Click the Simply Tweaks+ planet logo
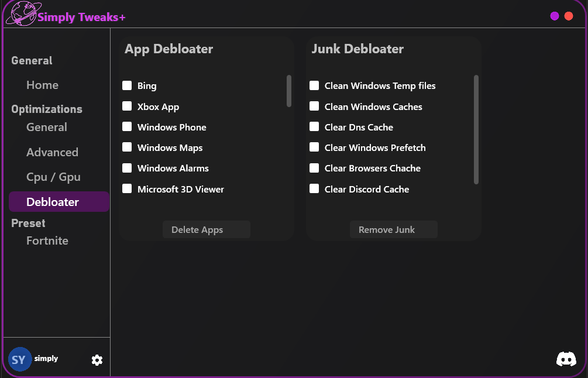Image resolution: width=588 pixels, height=378 pixels. tap(20, 14)
